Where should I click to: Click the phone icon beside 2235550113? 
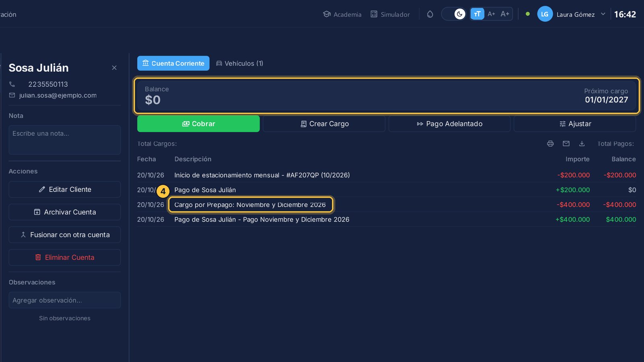coord(12,84)
